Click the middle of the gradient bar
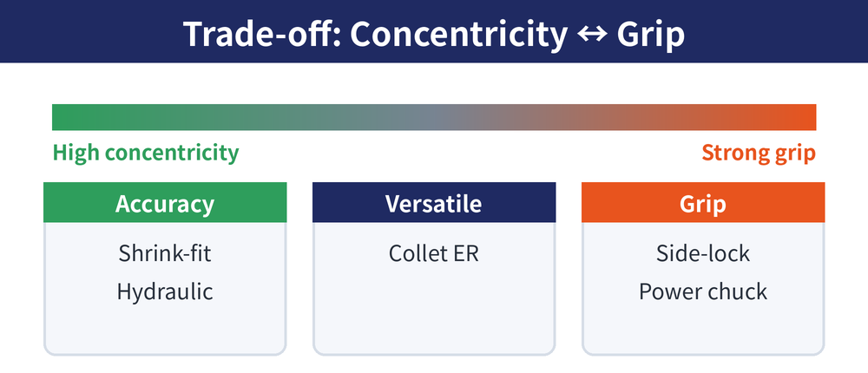 tap(434, 117)
